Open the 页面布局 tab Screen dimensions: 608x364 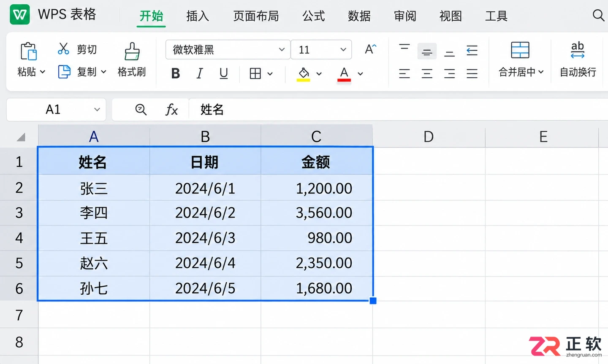click(x=256, y=16)
